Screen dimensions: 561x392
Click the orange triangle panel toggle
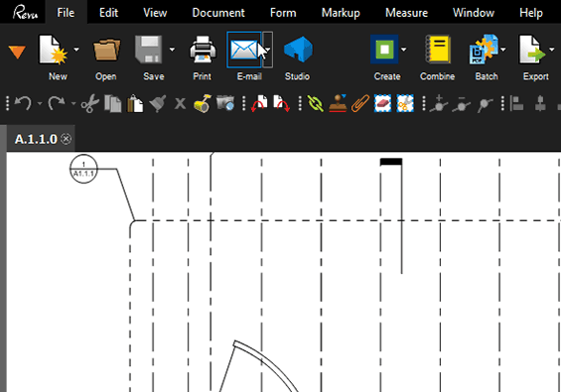(x=17, y=52)
